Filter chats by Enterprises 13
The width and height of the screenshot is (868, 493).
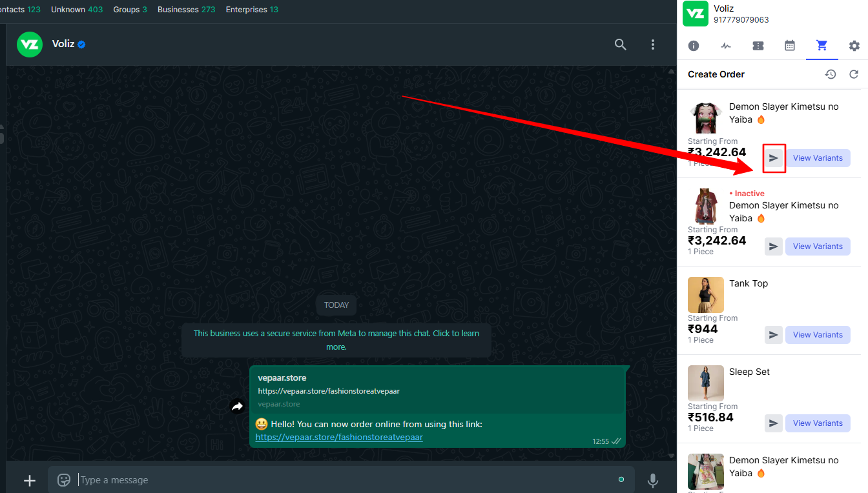(x=252, y=10)
